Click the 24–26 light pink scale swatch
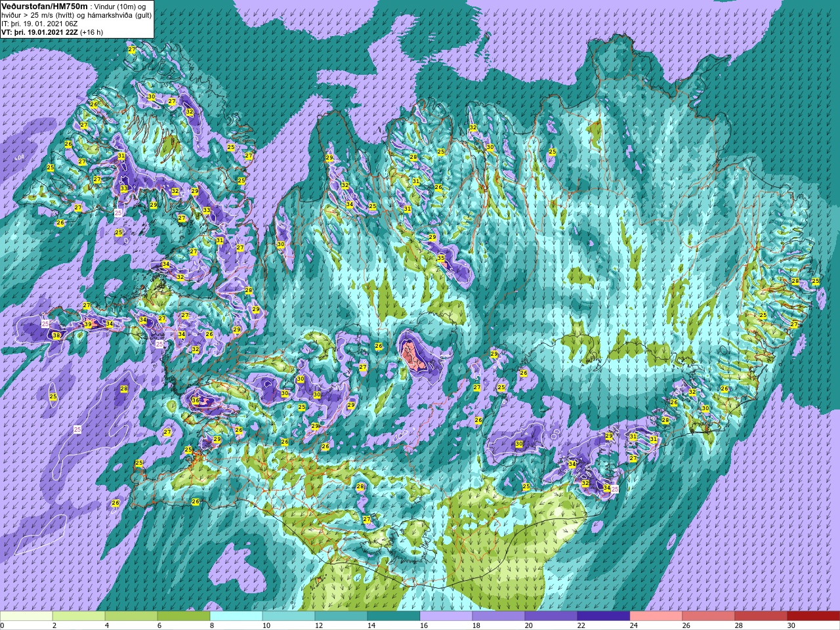Viewport: 840px width, 630px height. pos(656,616)
